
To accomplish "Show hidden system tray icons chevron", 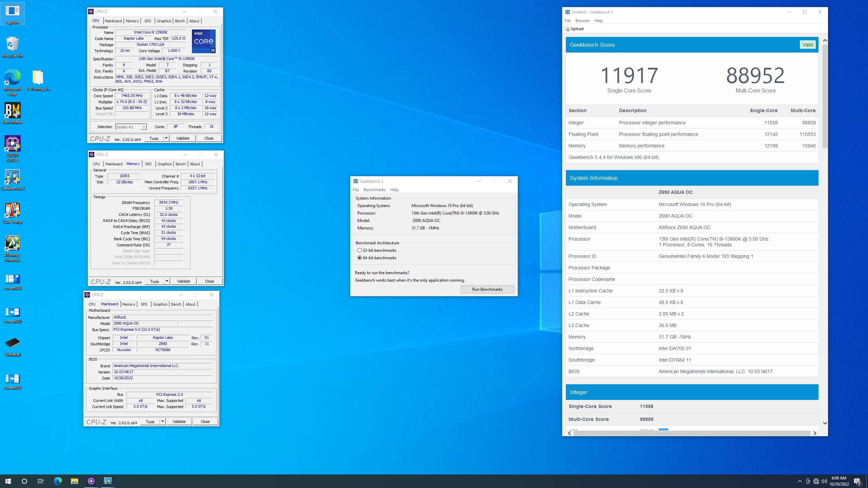I will pos(800,481).
